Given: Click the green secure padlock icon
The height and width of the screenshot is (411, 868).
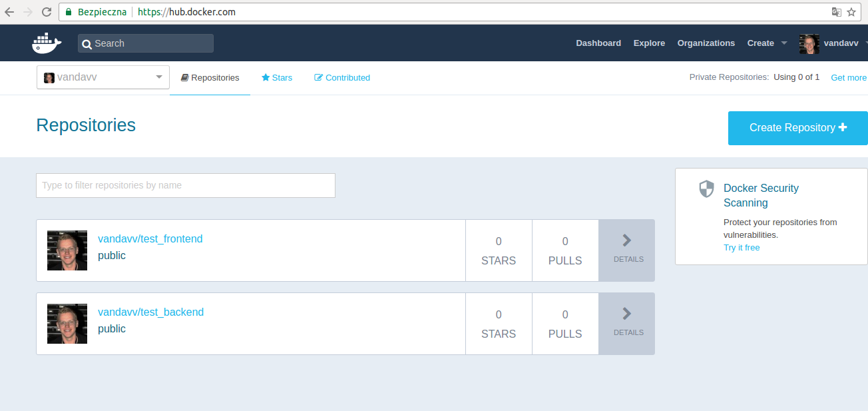Looking at the screenshot, I should (x=69, y=12).
